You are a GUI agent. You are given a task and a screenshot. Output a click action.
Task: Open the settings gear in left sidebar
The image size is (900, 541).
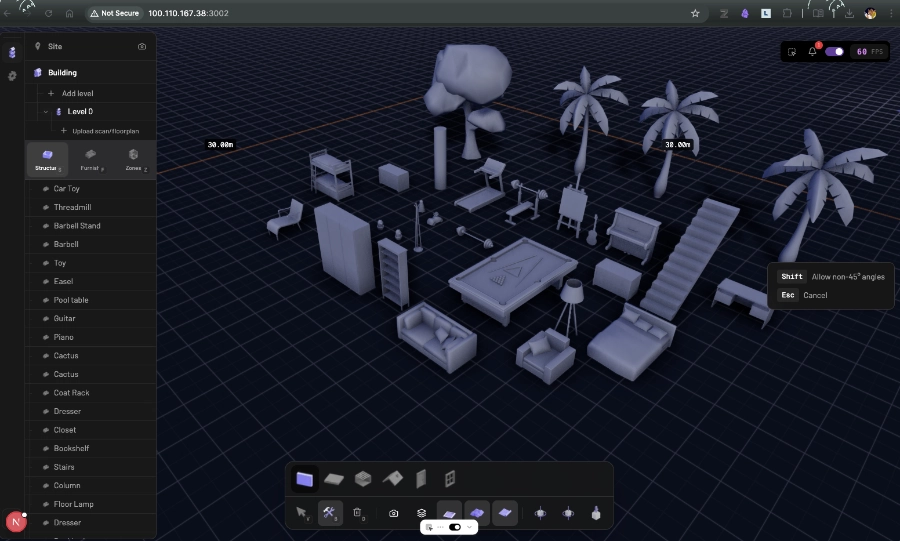[12, 76]
